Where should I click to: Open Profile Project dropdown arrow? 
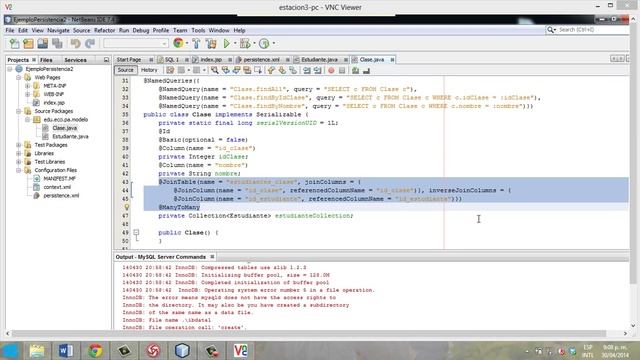[273, 43]
